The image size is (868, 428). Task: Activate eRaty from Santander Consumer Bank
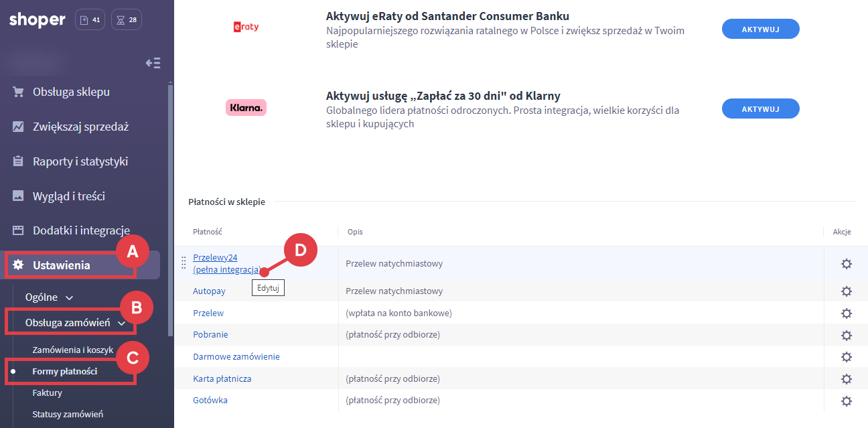761,29
